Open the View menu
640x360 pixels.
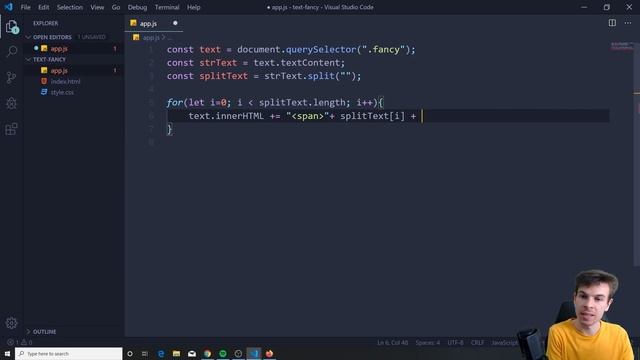97,7
